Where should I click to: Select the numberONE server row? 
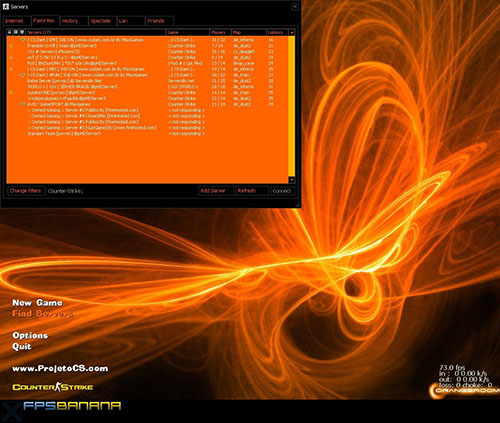pyautogui.click(x=147, y=92)
